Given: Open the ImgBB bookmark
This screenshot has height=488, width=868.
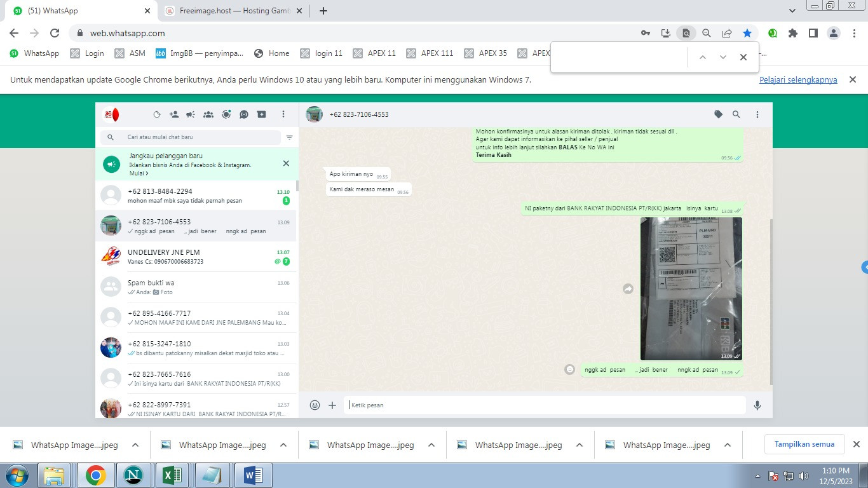Looking at the screenshot, I should pyautogui.click(x=200, y=53).
